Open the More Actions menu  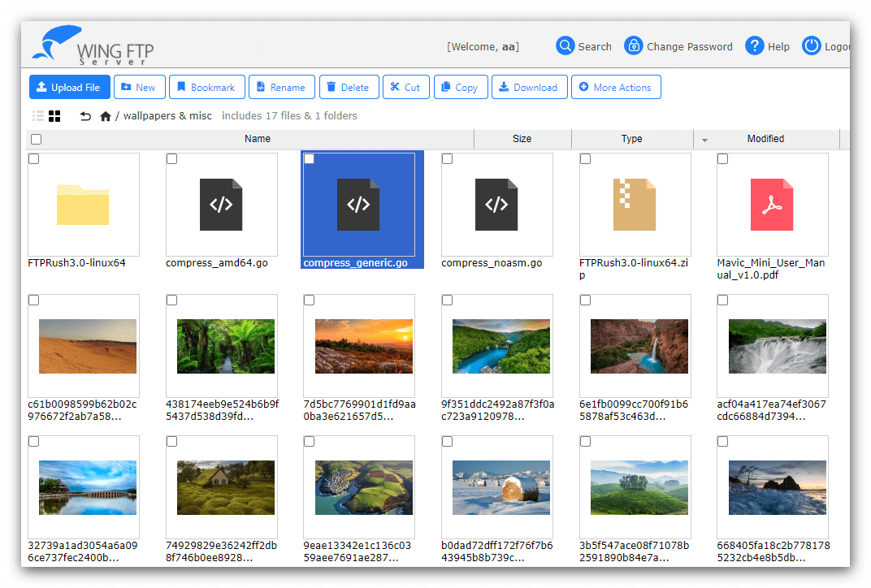(x=616, y=87)
